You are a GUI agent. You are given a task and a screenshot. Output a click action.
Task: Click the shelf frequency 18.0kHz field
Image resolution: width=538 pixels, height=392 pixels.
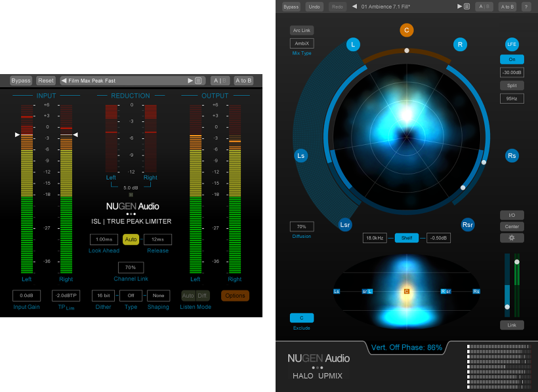pos(375,238)
